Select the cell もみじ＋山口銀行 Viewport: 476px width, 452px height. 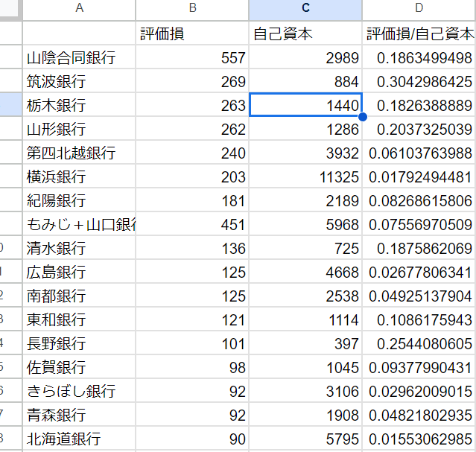click(x=79, y=224)
